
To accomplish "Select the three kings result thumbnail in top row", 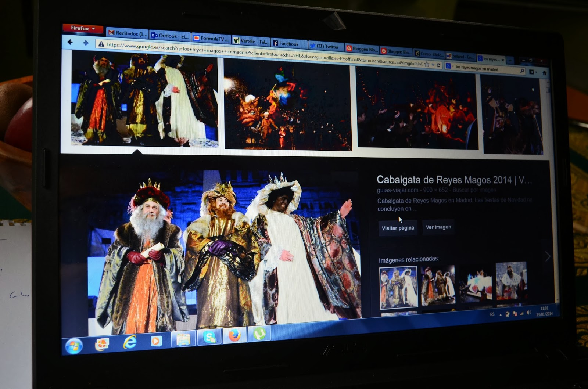I will coord(144,100).
